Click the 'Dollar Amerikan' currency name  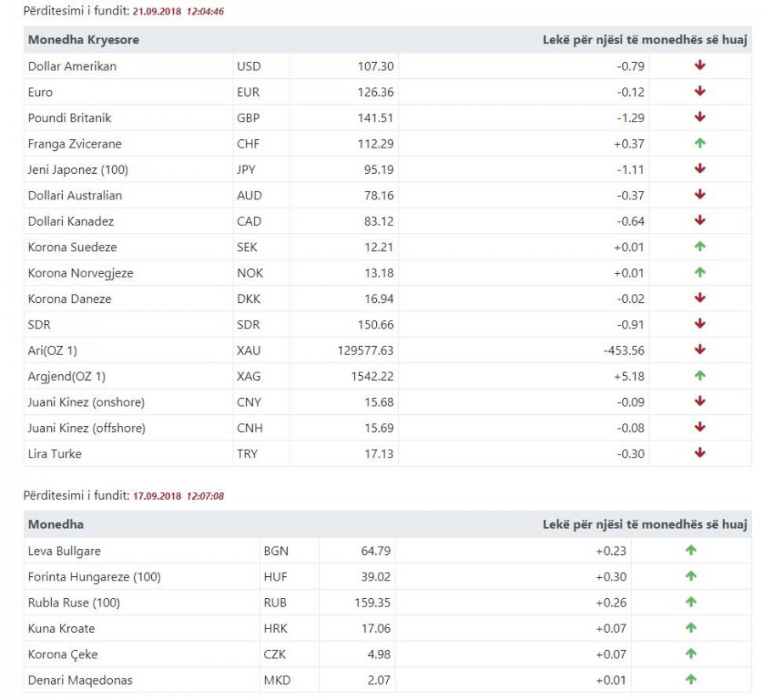(72, 66)
